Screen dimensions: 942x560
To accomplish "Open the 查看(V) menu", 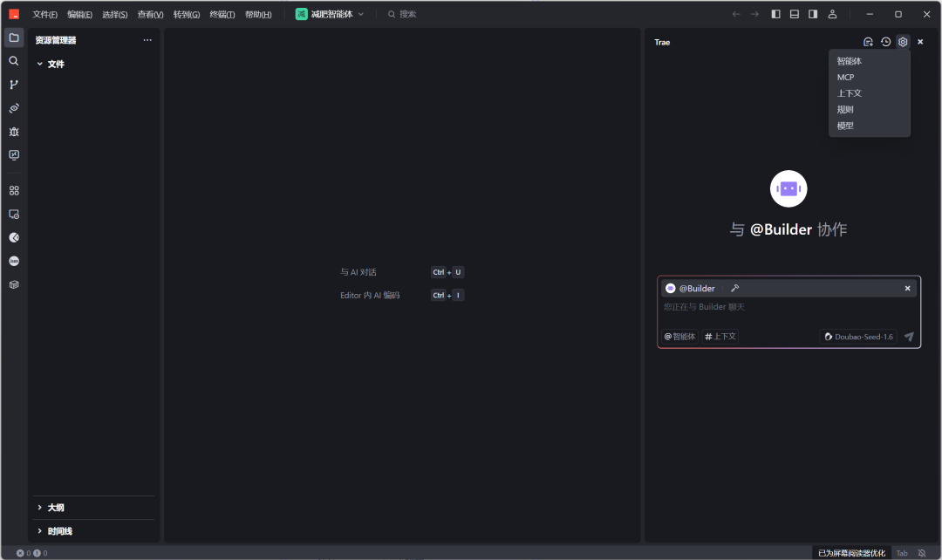I will tap(150, 15).
